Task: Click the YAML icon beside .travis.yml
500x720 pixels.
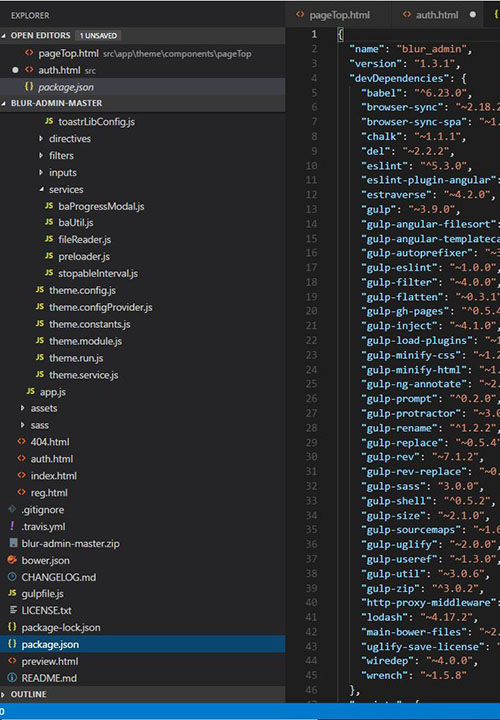Action: 12,526
